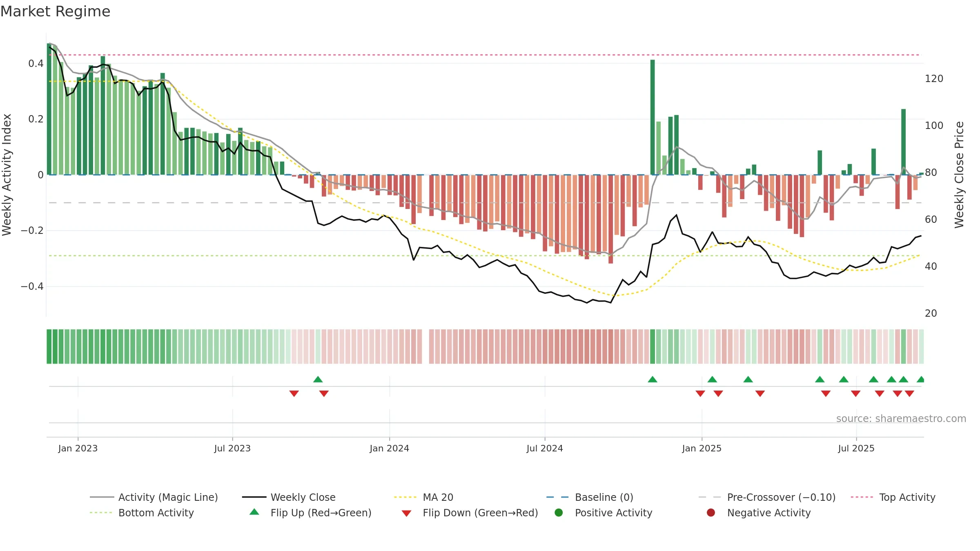Click the Flip Down red triangle legend icon

click(x=406, y=513)
